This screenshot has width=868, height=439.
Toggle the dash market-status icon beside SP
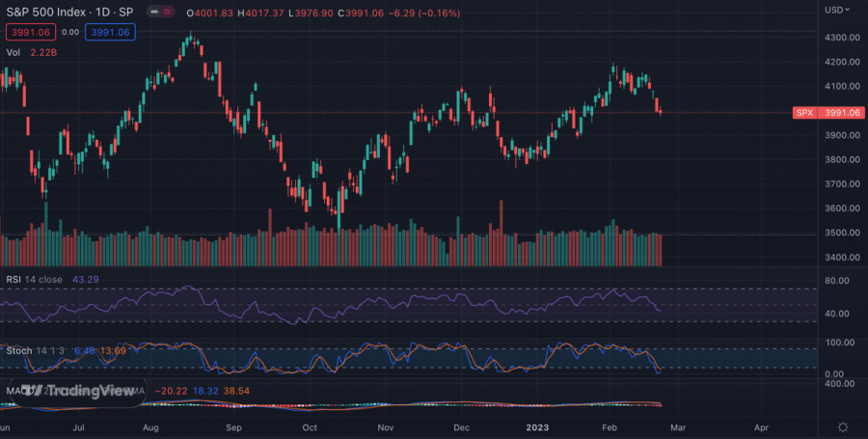pyautogui.click(x=154, y=12)
